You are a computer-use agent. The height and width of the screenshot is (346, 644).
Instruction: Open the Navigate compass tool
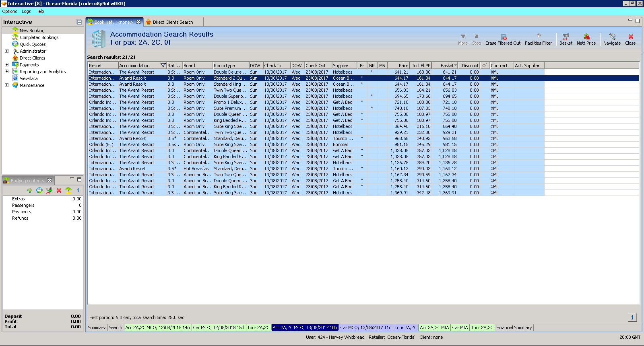[x=612, y=37]
